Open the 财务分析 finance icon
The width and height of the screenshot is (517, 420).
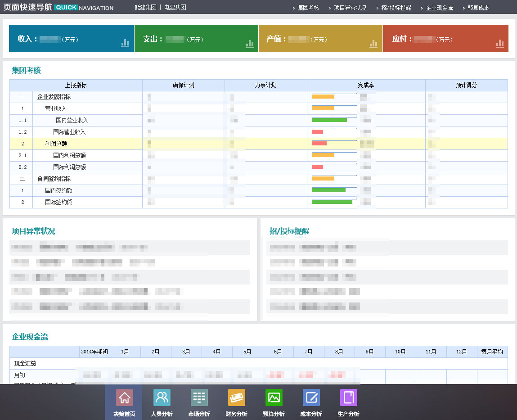(x=236, y=398)
